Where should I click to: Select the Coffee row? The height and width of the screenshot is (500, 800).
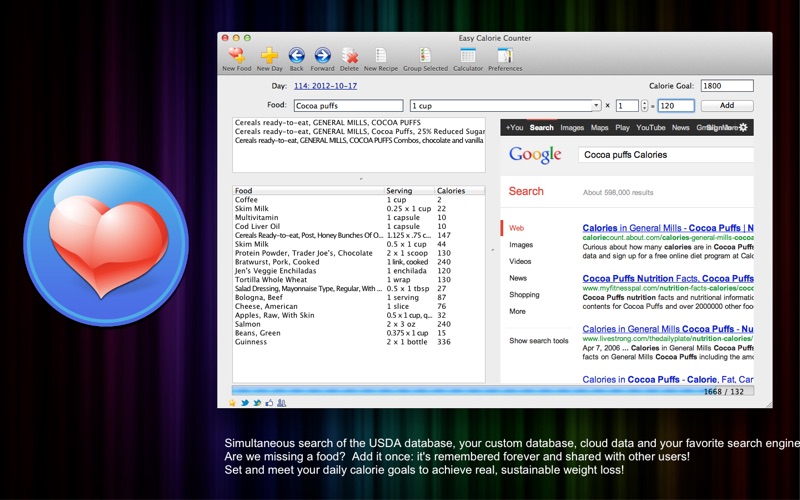(359, 199)
